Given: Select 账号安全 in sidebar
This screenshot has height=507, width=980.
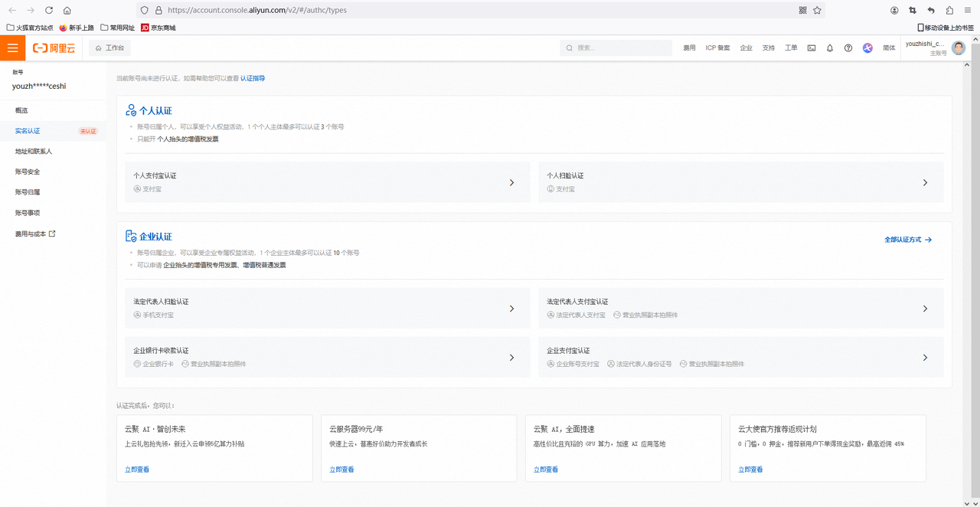Looking at the screenshot, I should point(28,172).
